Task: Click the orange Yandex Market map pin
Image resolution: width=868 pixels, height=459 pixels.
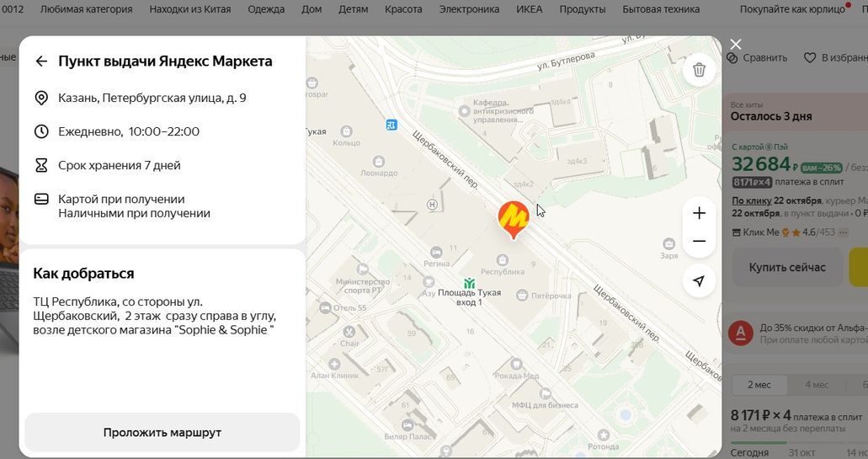Action: (x=513, y=218)
